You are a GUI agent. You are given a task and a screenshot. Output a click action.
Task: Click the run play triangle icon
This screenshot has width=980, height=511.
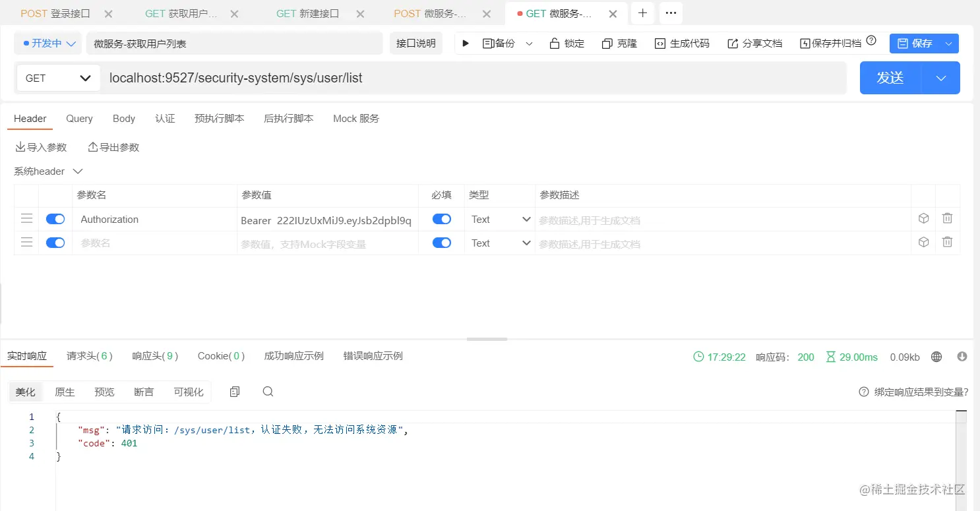point(466,44)
